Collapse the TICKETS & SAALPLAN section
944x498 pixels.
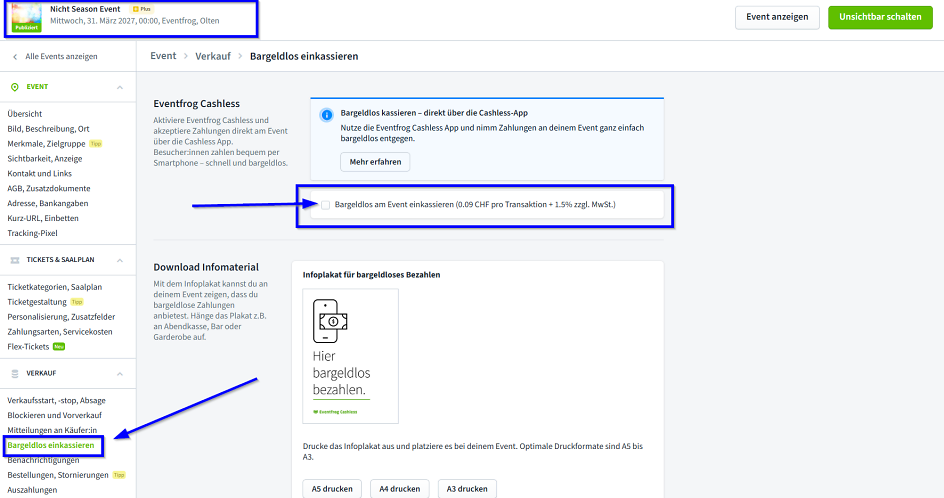120,260
